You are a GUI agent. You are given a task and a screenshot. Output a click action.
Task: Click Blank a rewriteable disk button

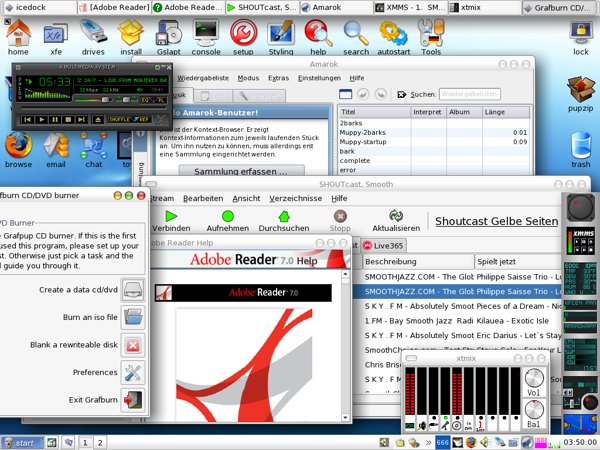tap(133, 345)
